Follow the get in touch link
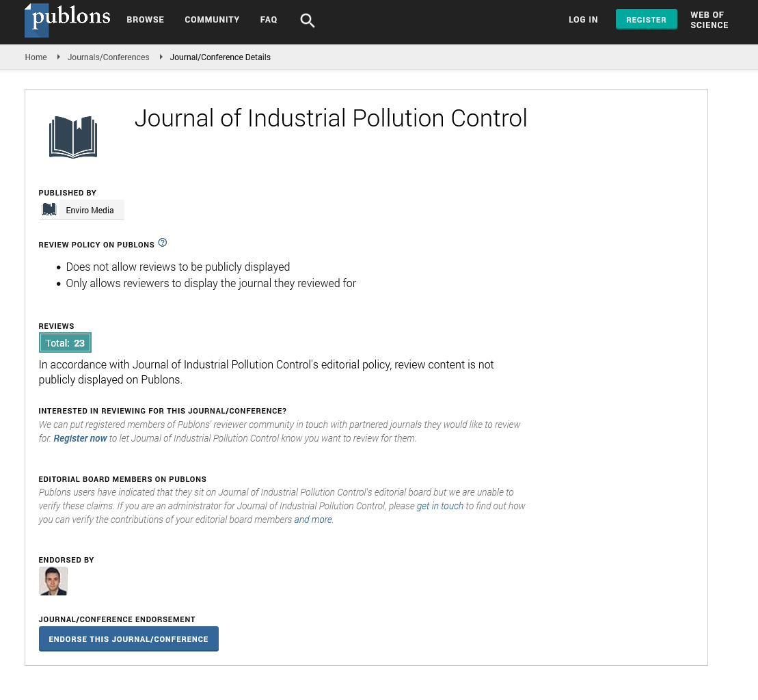 point(439,506)
